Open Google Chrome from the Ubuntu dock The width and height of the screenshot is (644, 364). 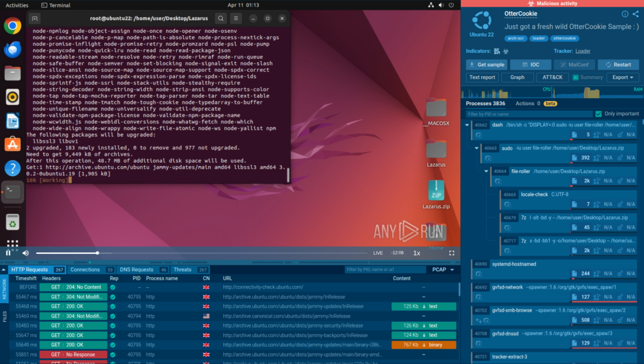(12, 26)
